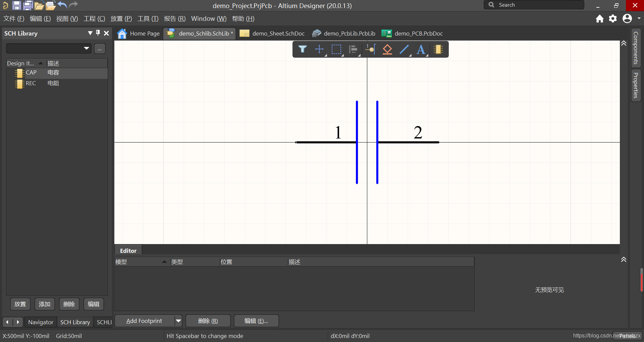Image resolution: width=644 pixels, height=342 pixels.
Task: Switch to demo_Schlib.SchLib tab
Action: click(x=200, y=34)
